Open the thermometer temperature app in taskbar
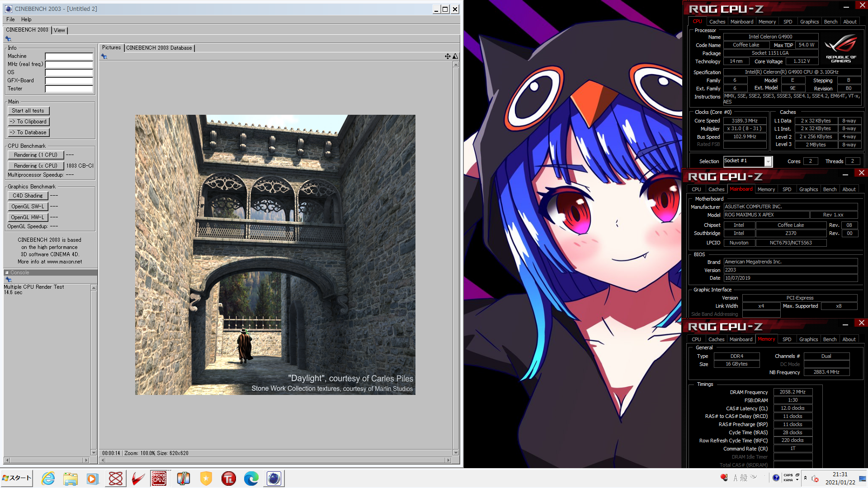This screenshot has height=488, width=868. pyautogui.click(x=183, y=479)
